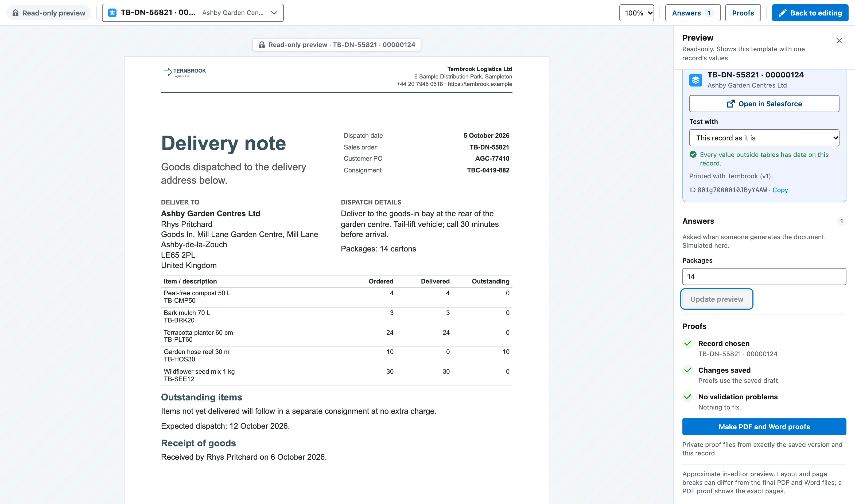Click the 'TBC-0419-882' consignment value
Viewport: 855px width, 504px height.
click(488, 170)
